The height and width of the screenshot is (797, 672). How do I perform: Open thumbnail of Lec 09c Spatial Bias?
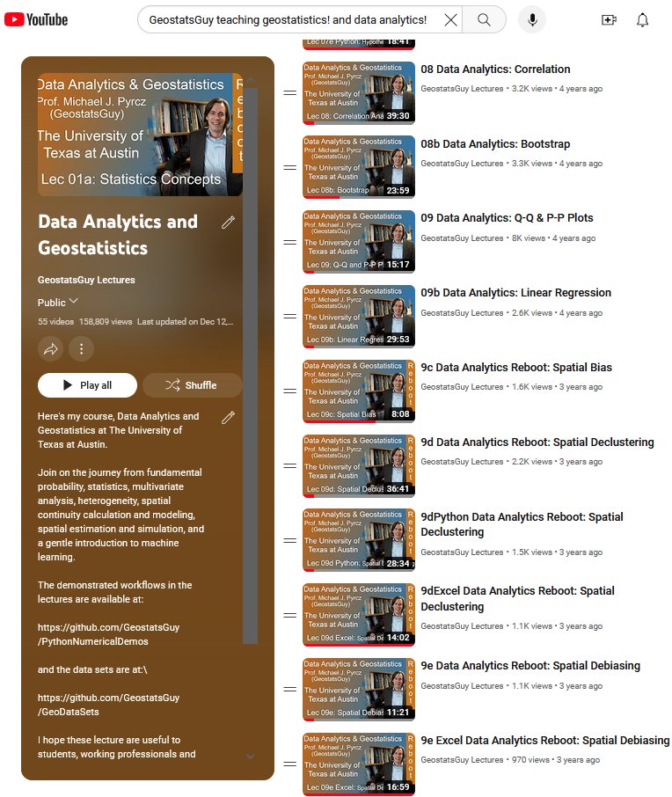click(359, 391)
